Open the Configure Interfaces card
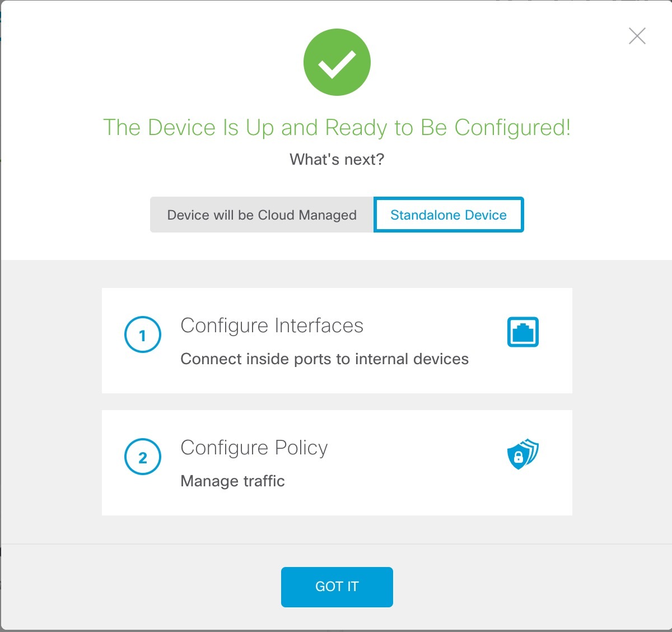 pyautogui.click(x=337, y=340)
